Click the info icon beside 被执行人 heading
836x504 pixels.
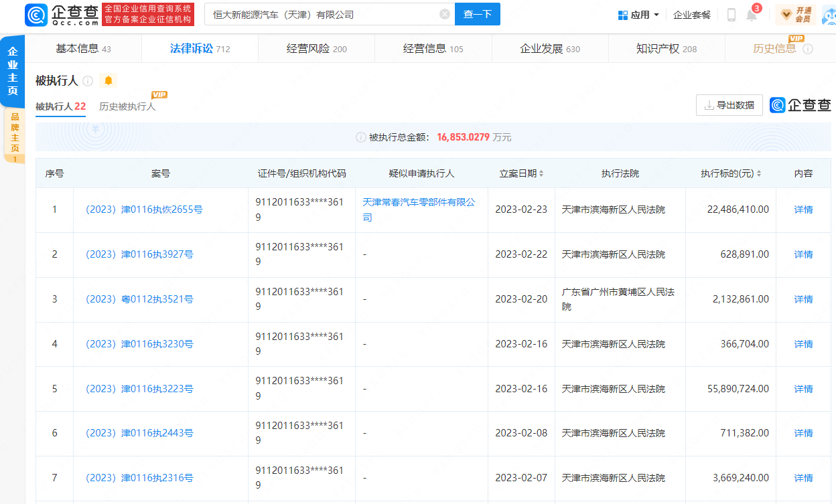point(88,81)
